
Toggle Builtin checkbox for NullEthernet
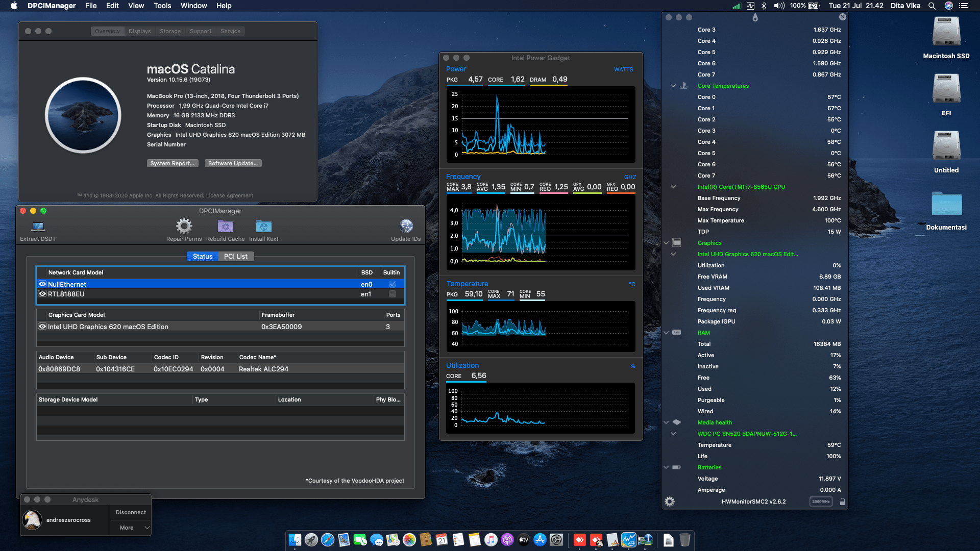coord(393,284)
